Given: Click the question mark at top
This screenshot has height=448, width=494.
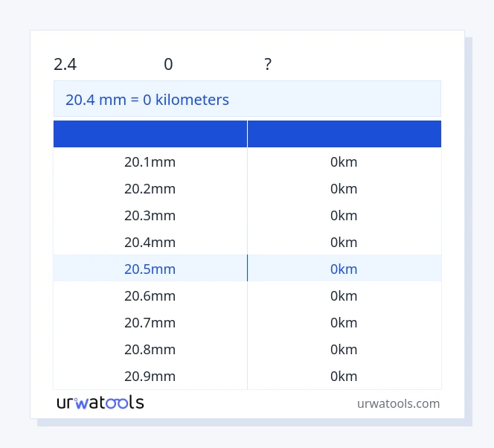Looking at the screenshot, I should [268, 65].
